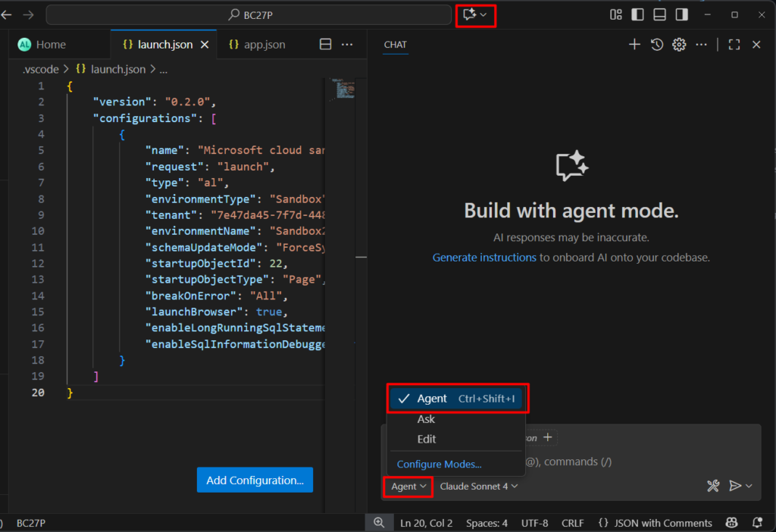The width and height of the screenshot is (776, 532).
Task: Follow the Generate instructions link
Action: (x=484, y=258)
